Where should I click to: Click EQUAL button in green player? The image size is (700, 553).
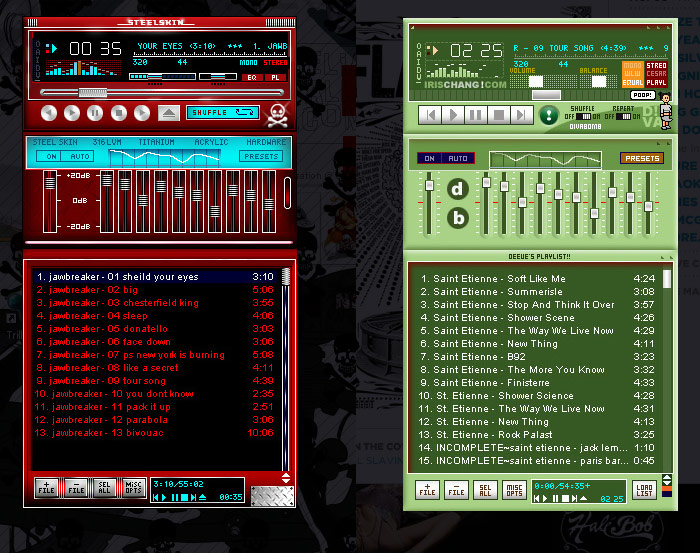point(633,83)
